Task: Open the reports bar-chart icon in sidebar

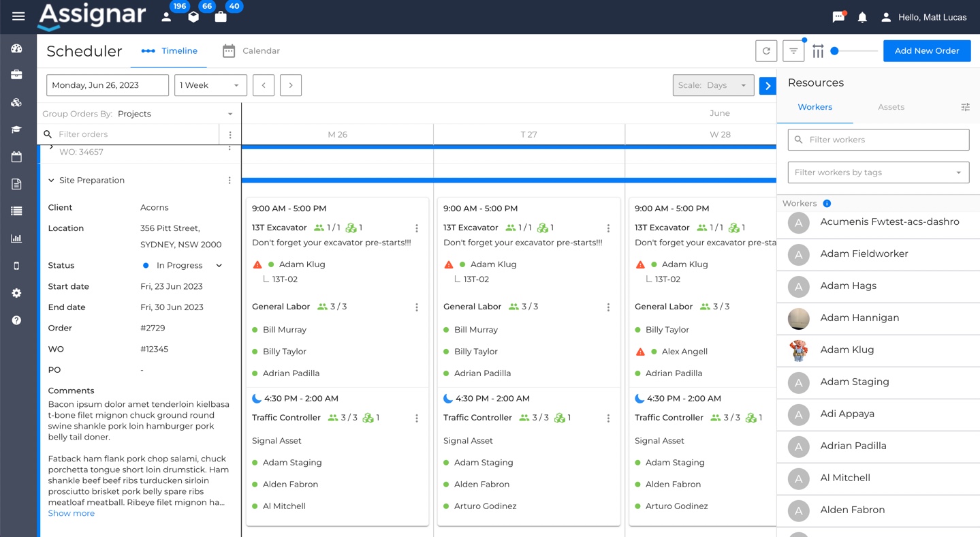Action: click(x=17, y=238)
